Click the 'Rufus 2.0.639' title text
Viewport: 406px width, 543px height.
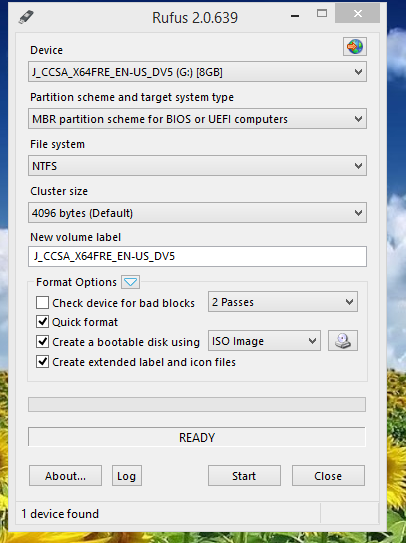pos(195,18)
